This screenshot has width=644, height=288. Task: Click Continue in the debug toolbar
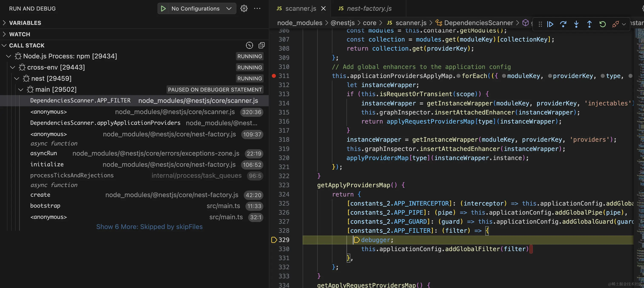[x=550, y=24]
